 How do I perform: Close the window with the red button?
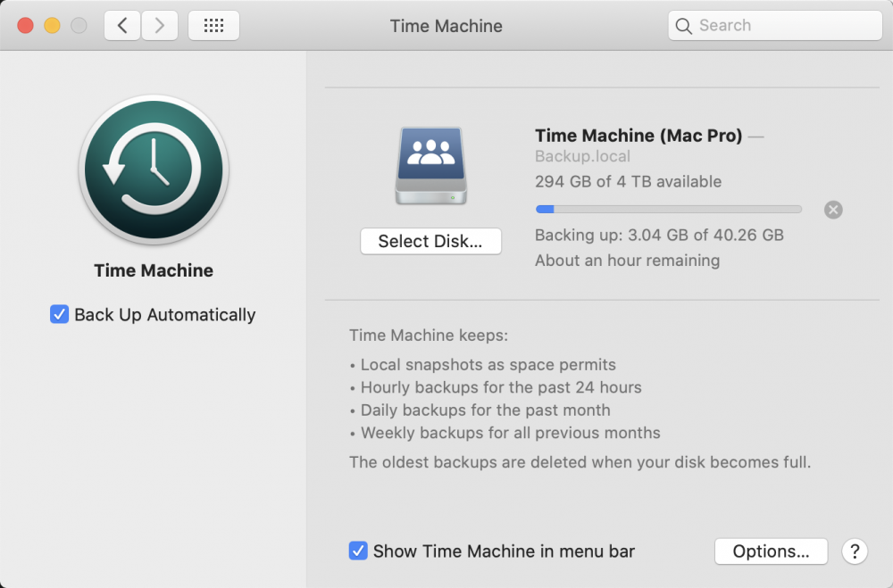26,26
